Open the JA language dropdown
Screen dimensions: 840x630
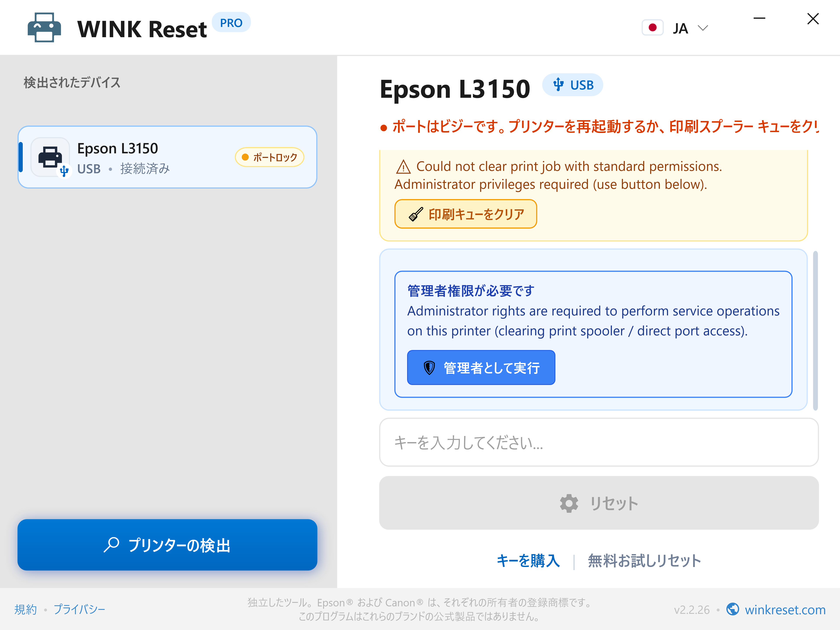[x=675, y=28]
